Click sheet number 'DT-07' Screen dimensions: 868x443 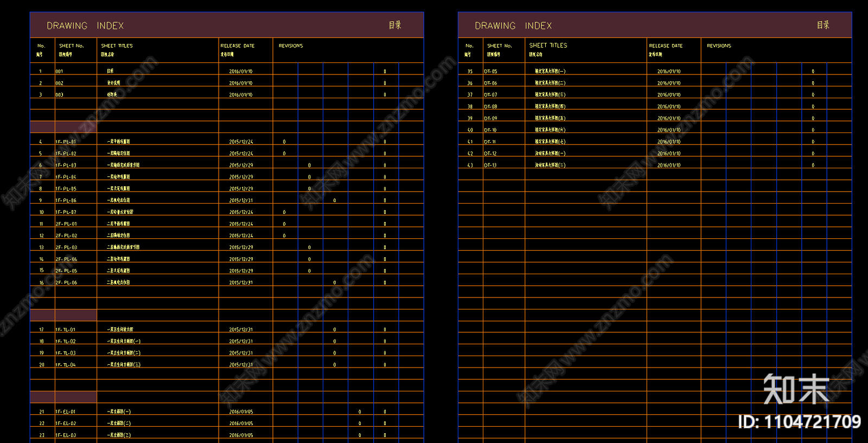(x=490, y=94)
